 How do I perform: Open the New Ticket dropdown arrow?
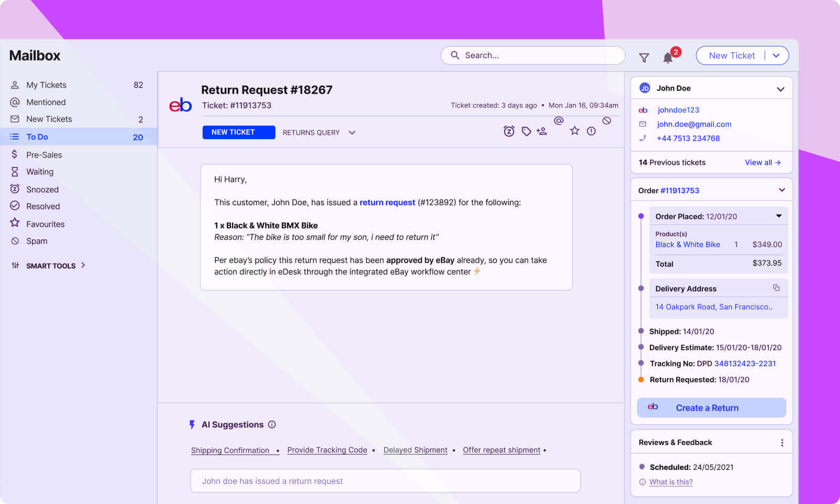[776, 56]
